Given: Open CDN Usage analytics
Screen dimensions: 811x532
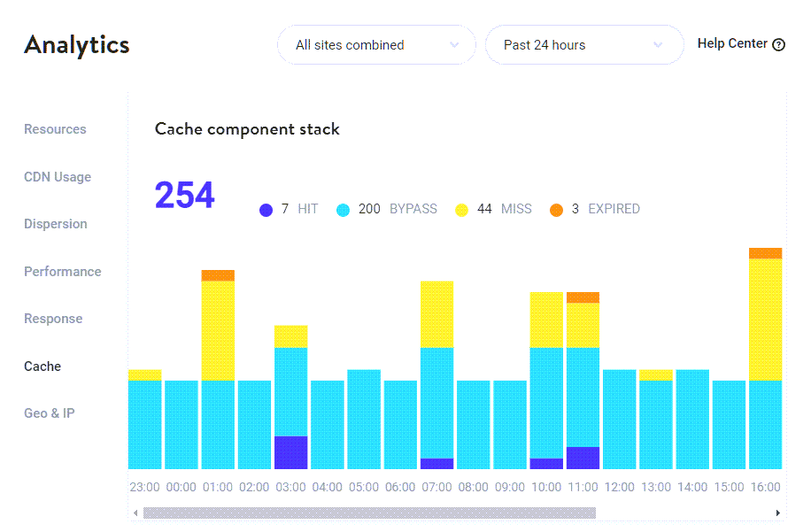Looking at the screenshot, I should coord(57,177).
